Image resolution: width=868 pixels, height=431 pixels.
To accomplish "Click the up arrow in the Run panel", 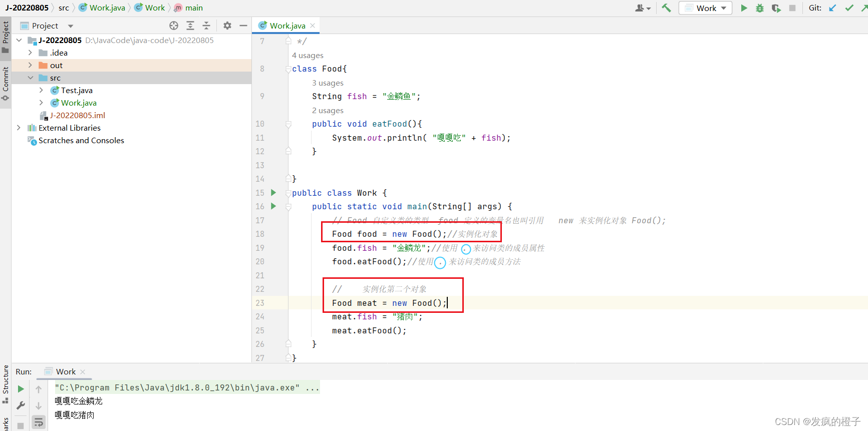I will coord(39,389).
